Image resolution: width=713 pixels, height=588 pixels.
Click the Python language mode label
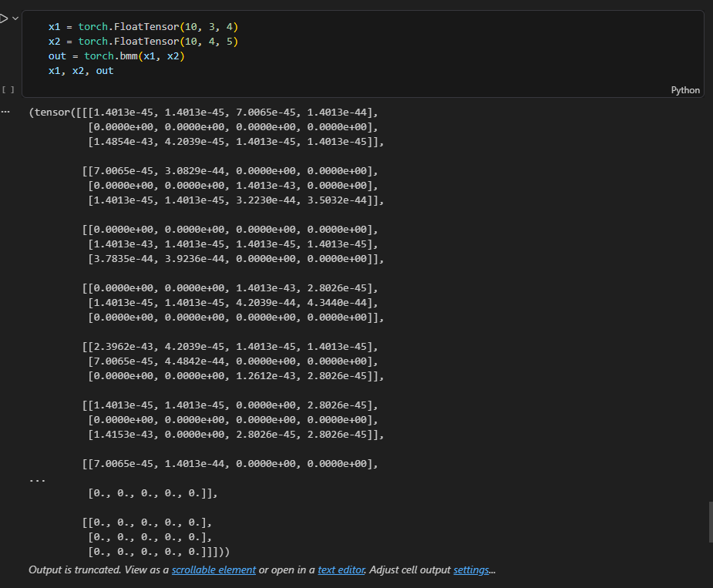pyautogui.click(x=685, y=90)
